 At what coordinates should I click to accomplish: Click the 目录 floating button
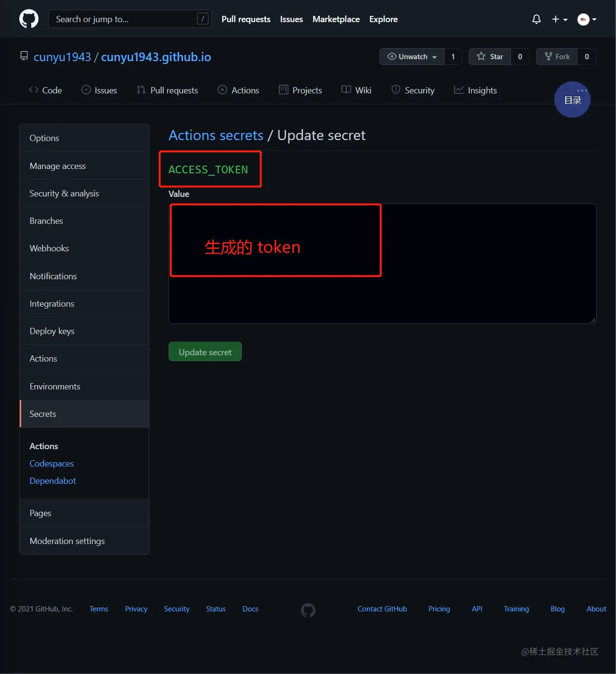(573, 100)
